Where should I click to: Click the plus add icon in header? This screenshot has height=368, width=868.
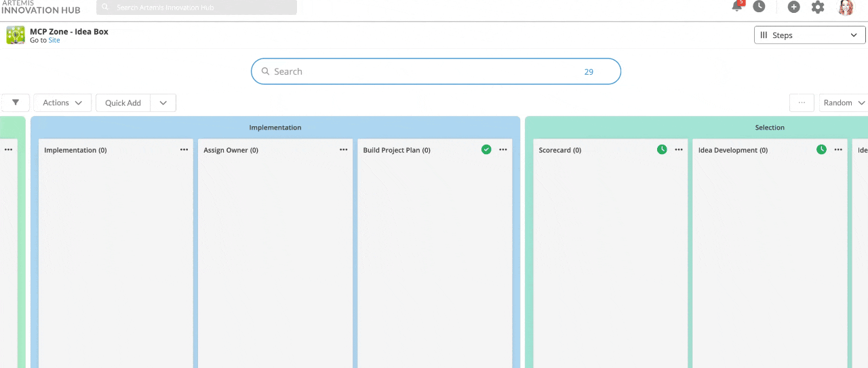click(793, 7)
